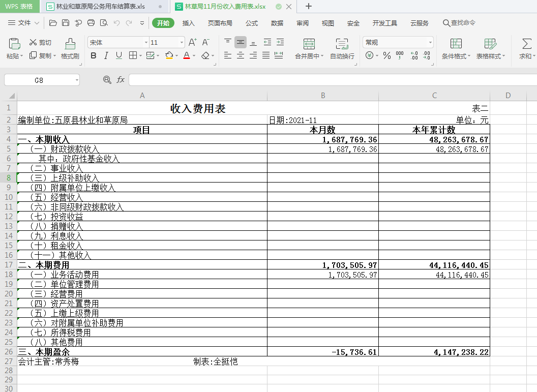Viewport: 537px width, 392px height.
Task: Expand quick access toolbar customization arrow
Action: 142,23
